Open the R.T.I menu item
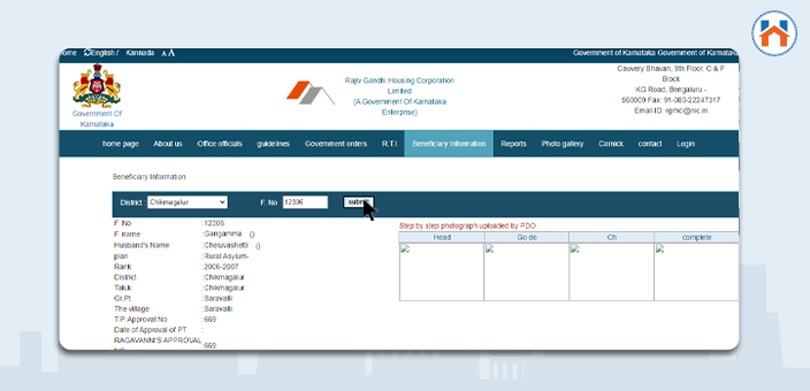Viewport: 810px width, 391px height. [390, 144]
